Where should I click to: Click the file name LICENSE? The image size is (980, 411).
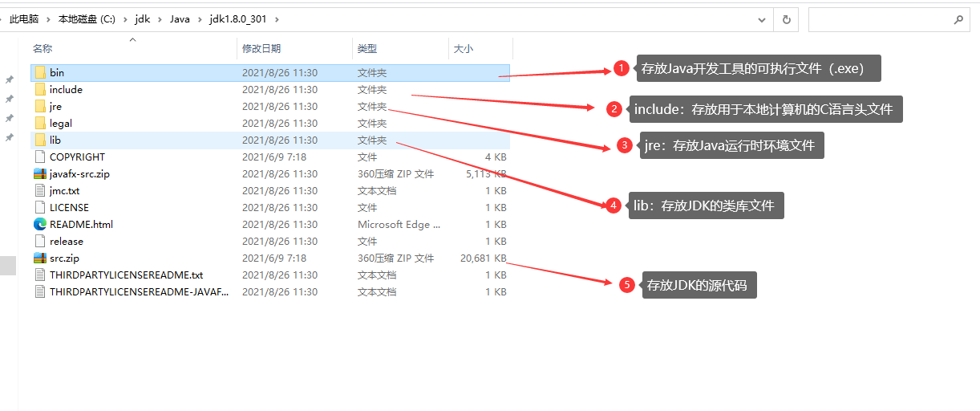tap(69, 207)
